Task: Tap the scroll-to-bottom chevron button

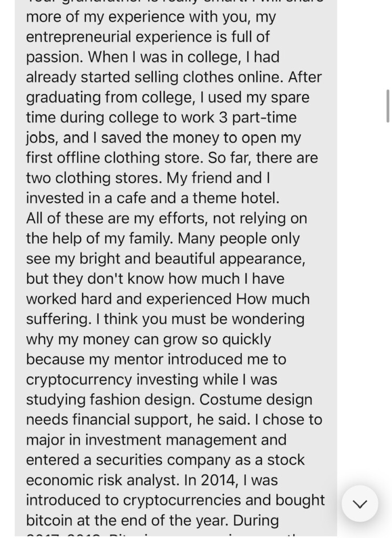Action: [x=360, y=504]
